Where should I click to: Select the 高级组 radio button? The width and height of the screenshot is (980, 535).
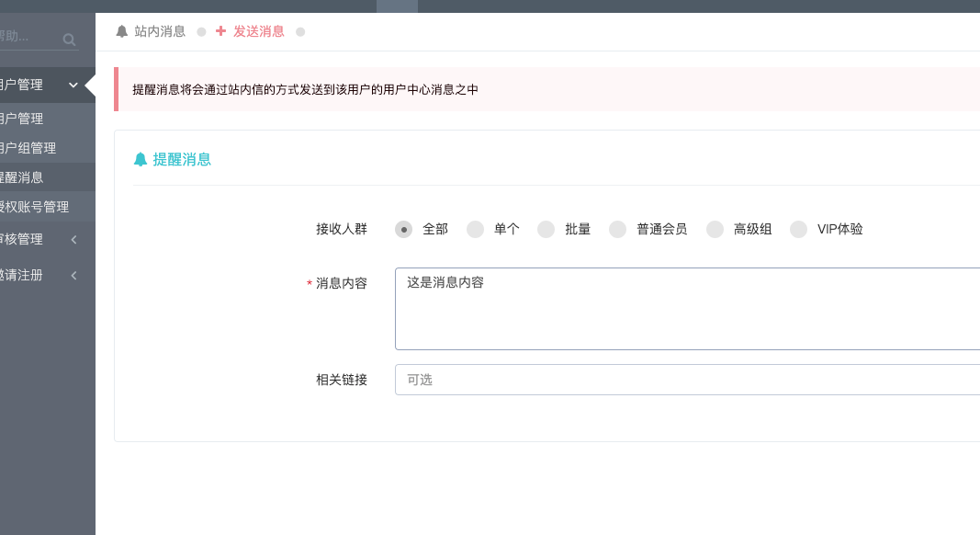(715, 230)
